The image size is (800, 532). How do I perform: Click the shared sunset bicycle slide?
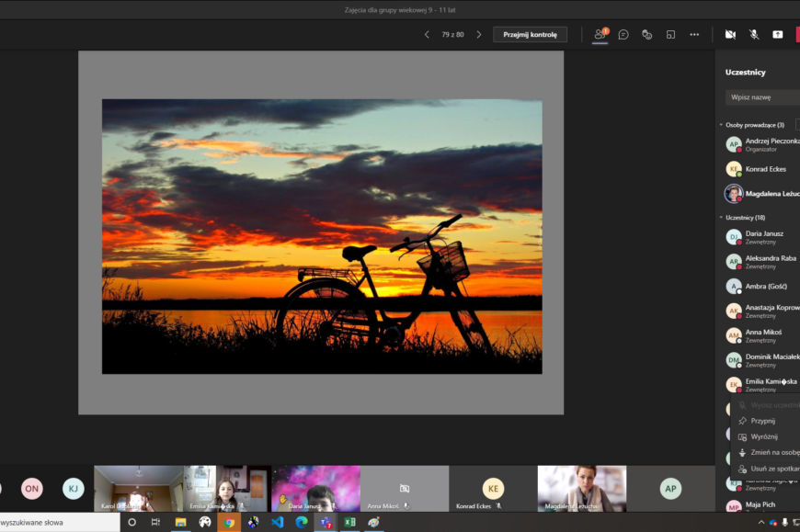coord(322,236)
